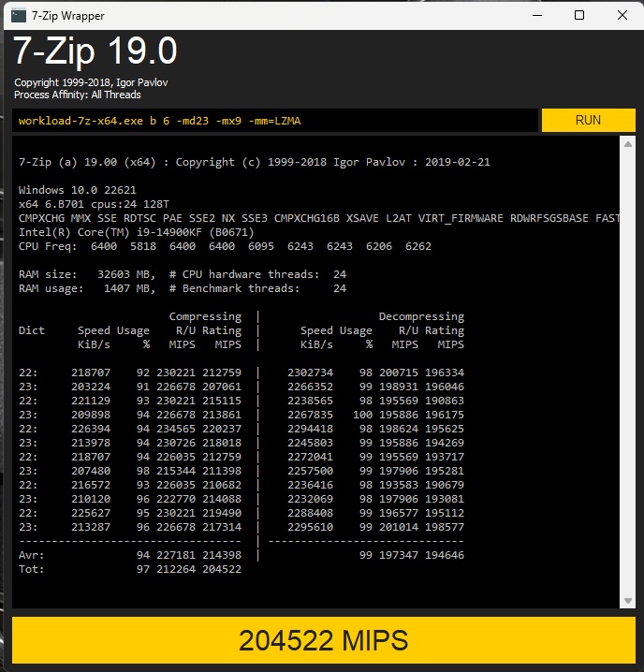Click the RAM size value 32603 MB
Screen dimensions: 644x672
click(126, 274)
